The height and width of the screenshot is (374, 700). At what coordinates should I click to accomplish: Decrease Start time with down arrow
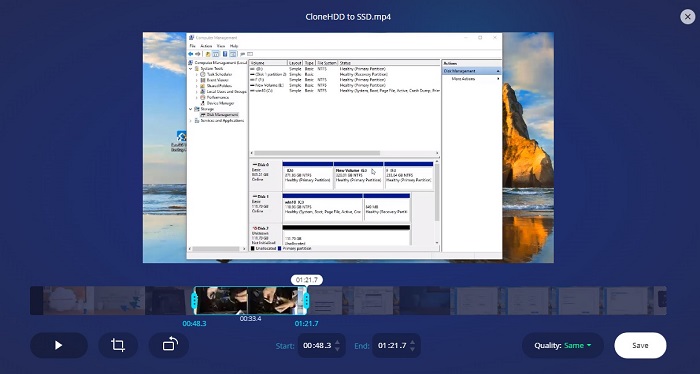338,349
